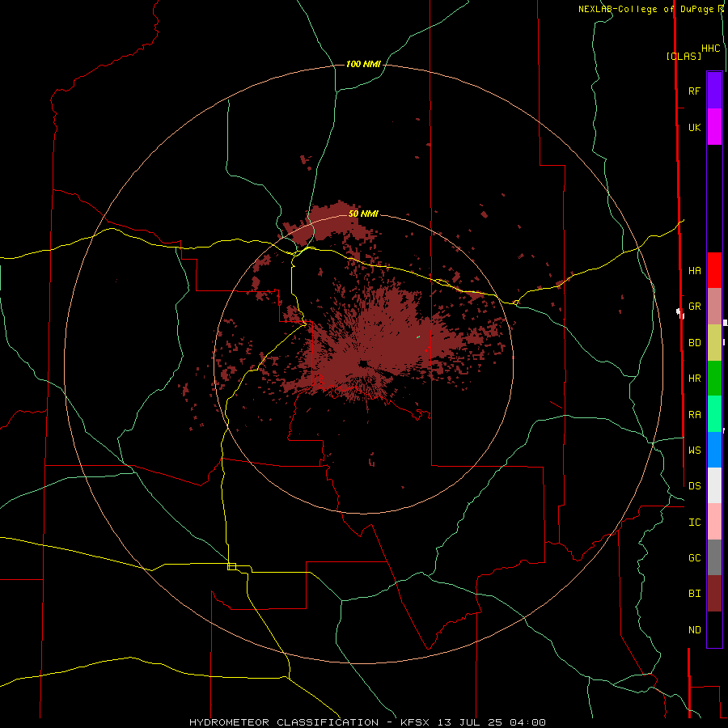The height and width of the screenshot is (728, 728).
Task: Click the IC pink legend swatch
Action: point(714,522)
